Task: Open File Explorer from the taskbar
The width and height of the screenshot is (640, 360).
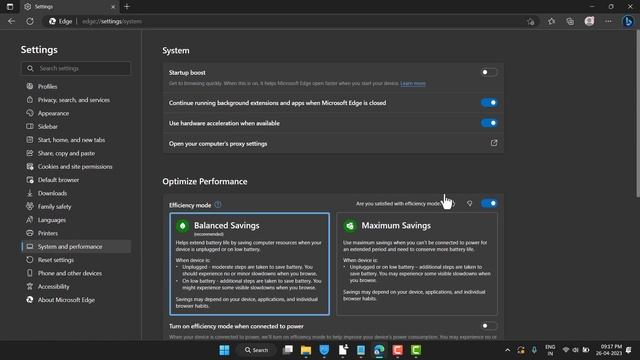Action: click(x=306, y=350)
